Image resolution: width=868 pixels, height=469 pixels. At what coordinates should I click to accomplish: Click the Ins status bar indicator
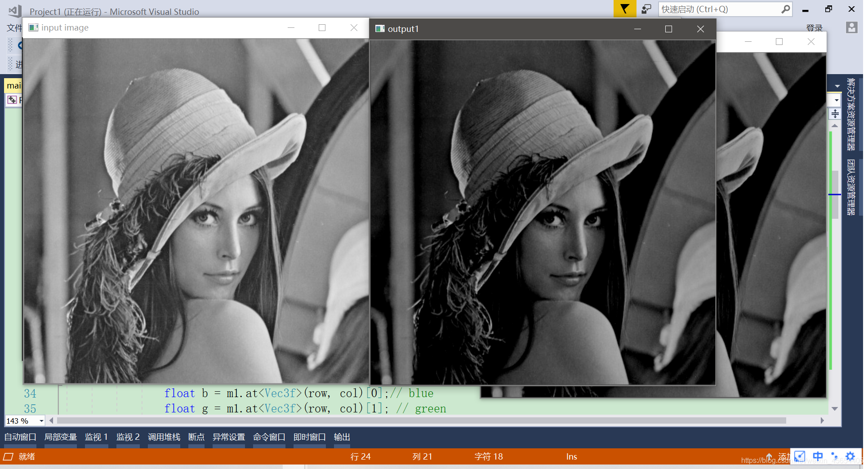(x=571, y=457)
